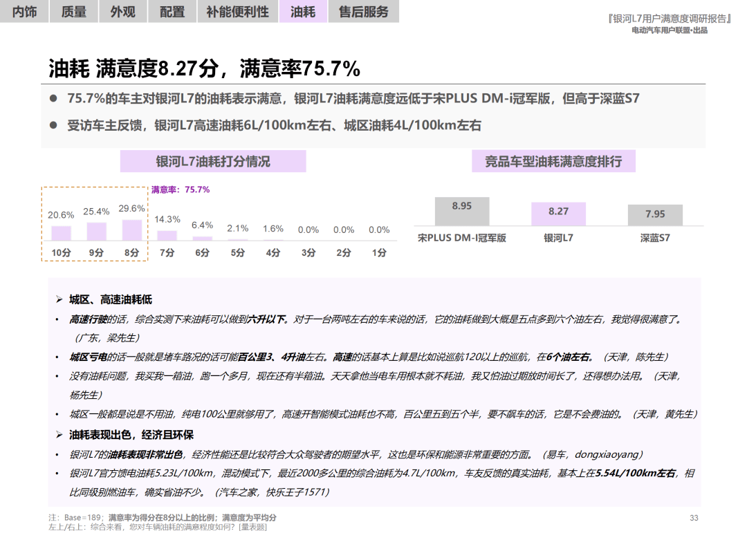Click the 银河L7油耗打分情况 section label
Image resolution: width=747 pixels, height=560 pixels.
pos(213,161)
